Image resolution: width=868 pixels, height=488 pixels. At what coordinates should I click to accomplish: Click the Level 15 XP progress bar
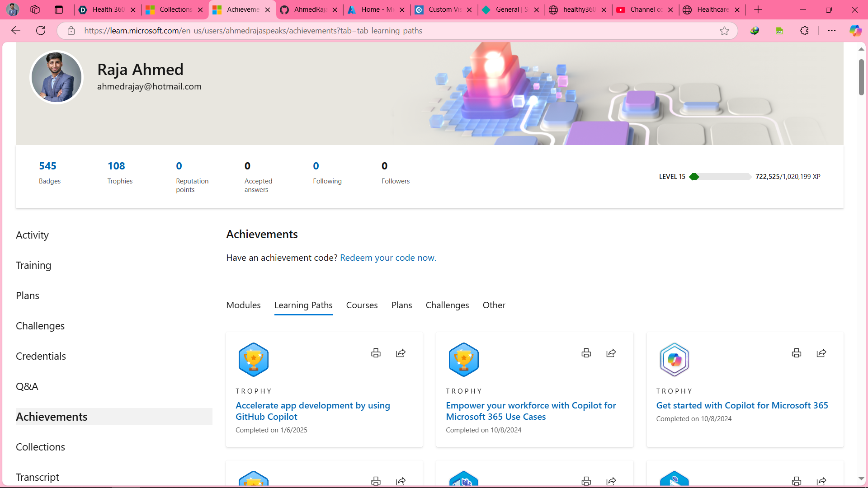coord(720,177)
